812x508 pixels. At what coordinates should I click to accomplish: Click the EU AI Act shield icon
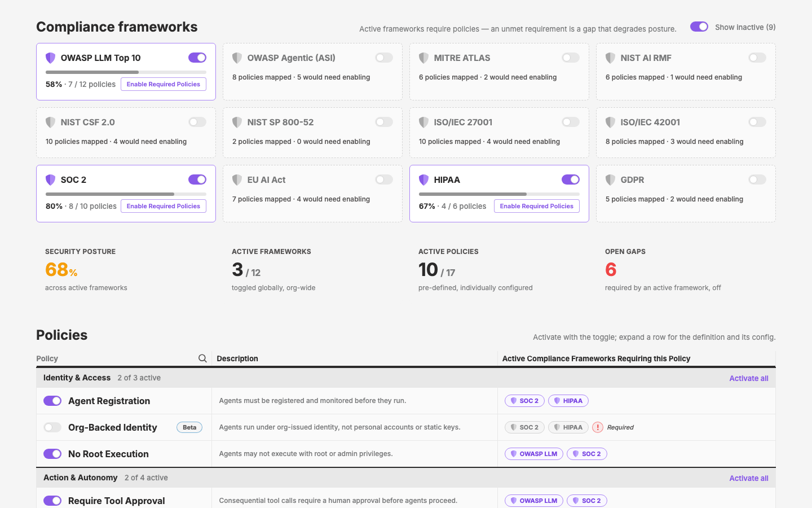pyautogui.click(x=237, y=179)
